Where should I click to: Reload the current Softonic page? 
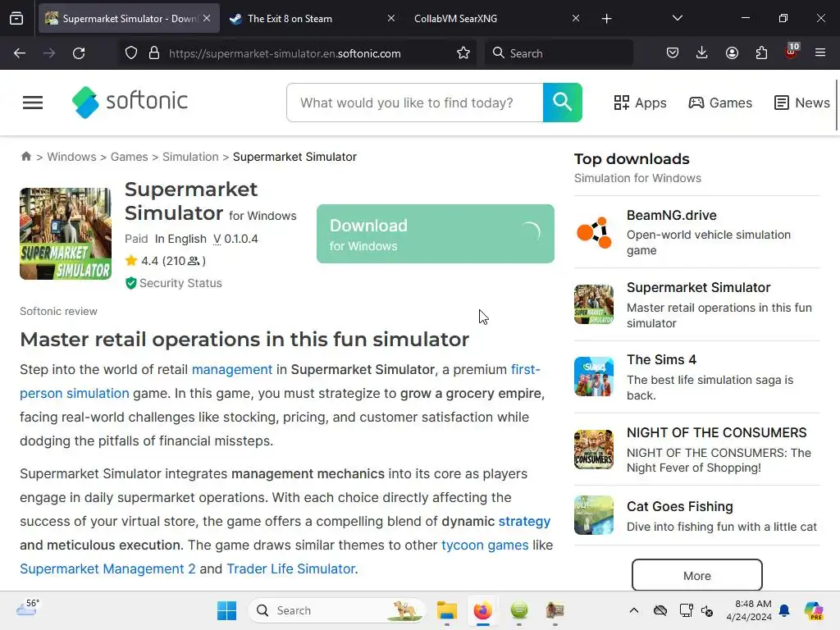tap(79, 53)
